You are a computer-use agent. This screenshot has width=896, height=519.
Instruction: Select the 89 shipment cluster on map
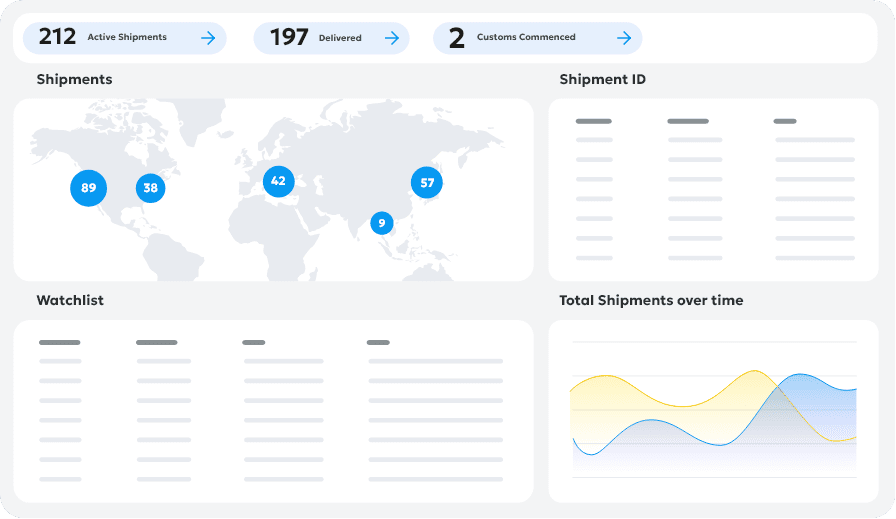[x=88, y=188]
